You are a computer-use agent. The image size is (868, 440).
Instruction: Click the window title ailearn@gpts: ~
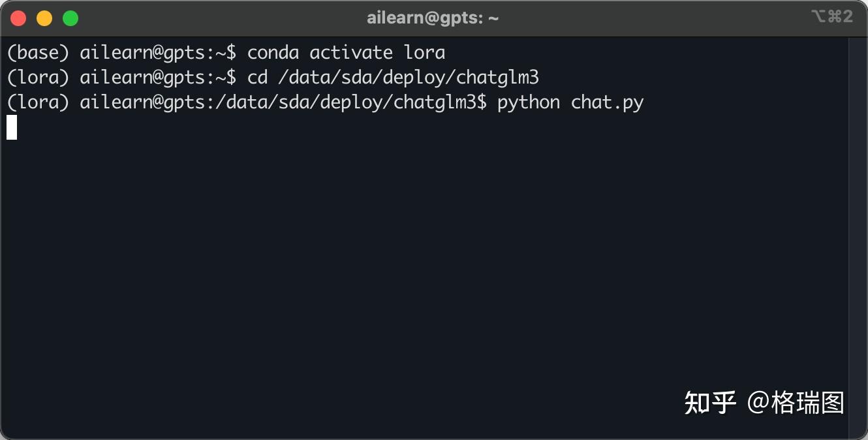click(433, 18)
